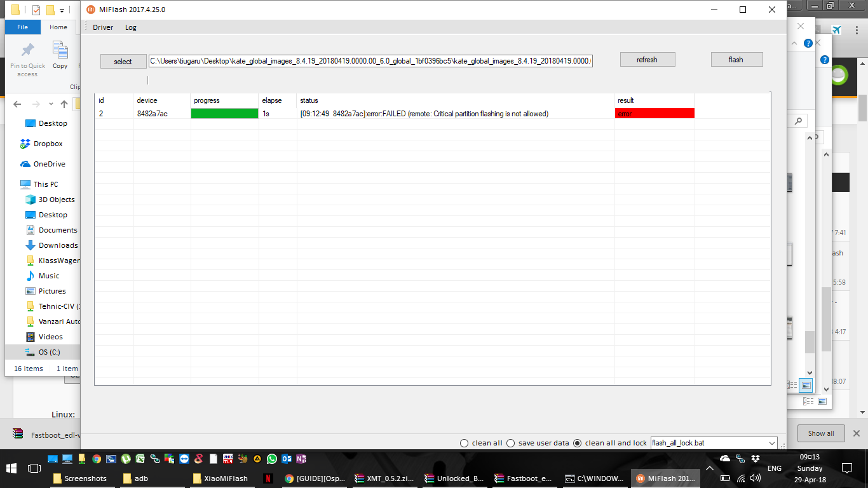Click the ROM folder path field
Screen dimensions: 868x488
(370, 61)
